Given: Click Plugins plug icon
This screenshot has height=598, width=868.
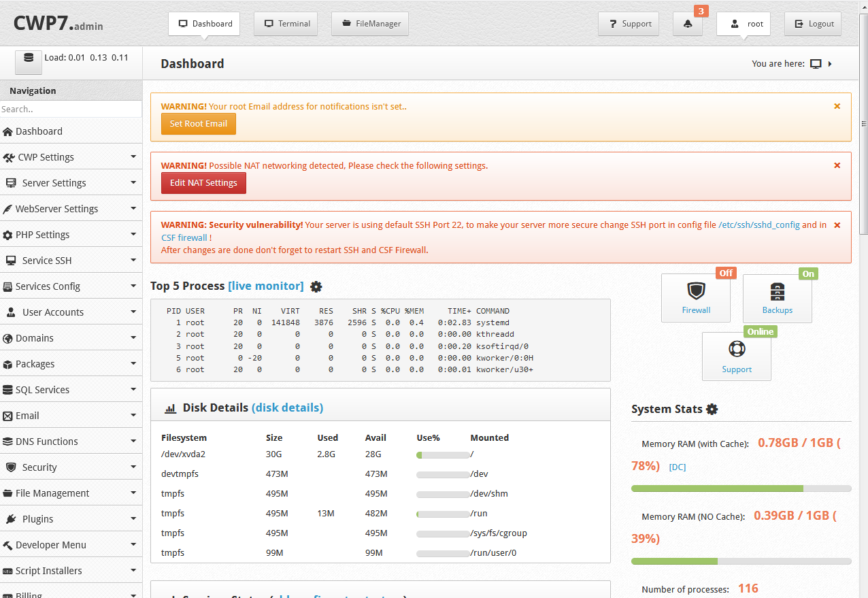Looking at the screenshot, I should click(11, 519).
